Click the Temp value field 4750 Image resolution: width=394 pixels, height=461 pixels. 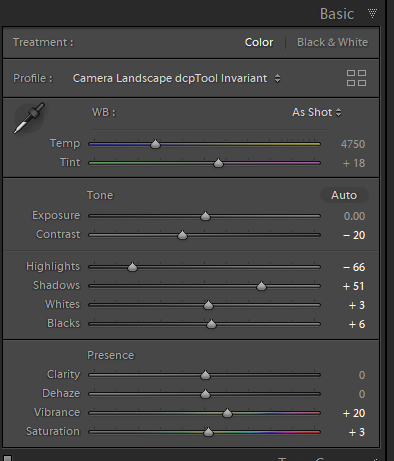click(x=353, y=144)
